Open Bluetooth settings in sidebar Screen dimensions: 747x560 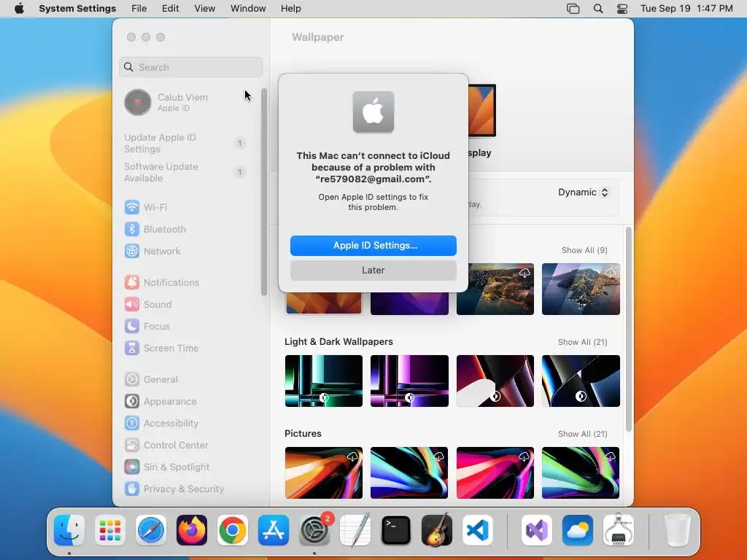tap(155, 229)
